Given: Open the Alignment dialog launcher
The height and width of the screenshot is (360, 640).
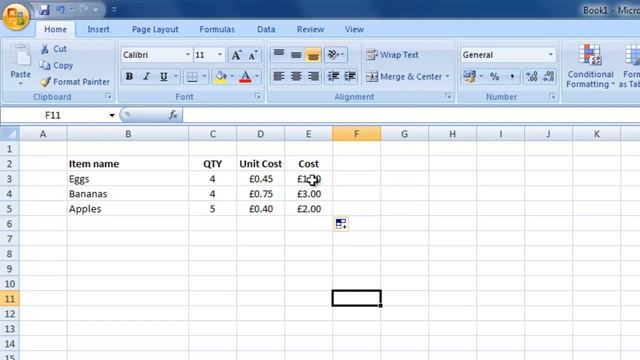Looking at the screenshot, I should tap(448, 96).
